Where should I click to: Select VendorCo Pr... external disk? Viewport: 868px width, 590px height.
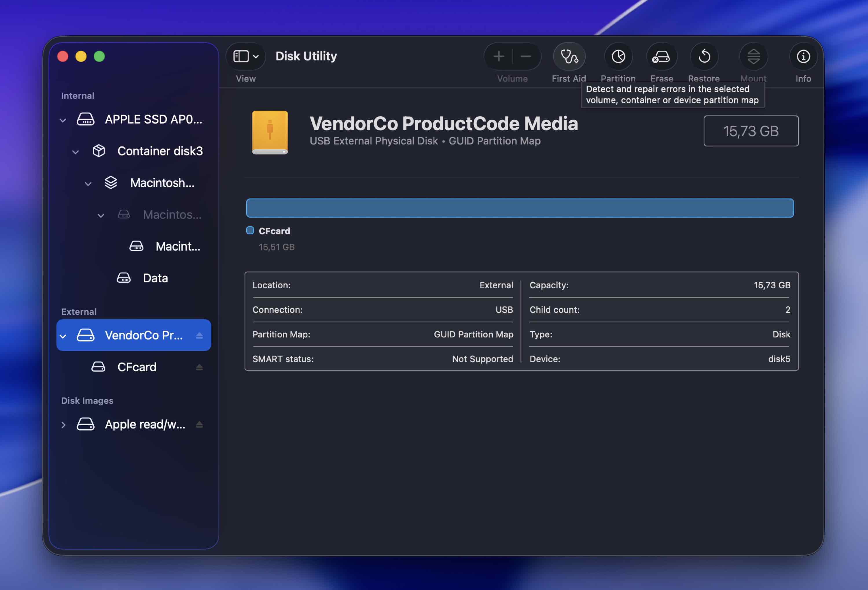[134, 335]
